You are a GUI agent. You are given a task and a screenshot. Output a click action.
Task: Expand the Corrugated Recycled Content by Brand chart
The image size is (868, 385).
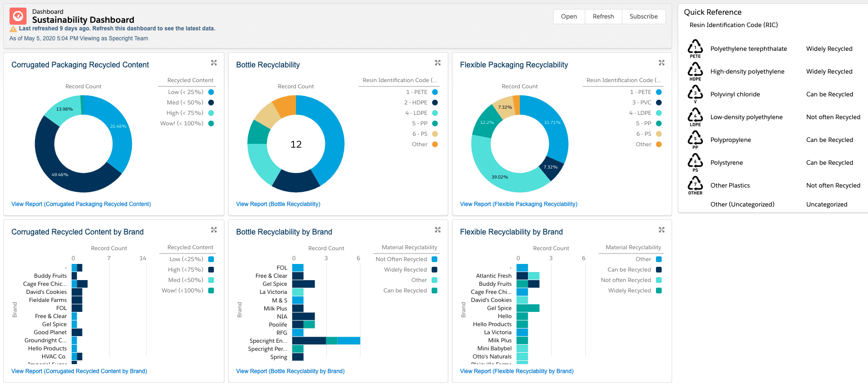(214, 230)
